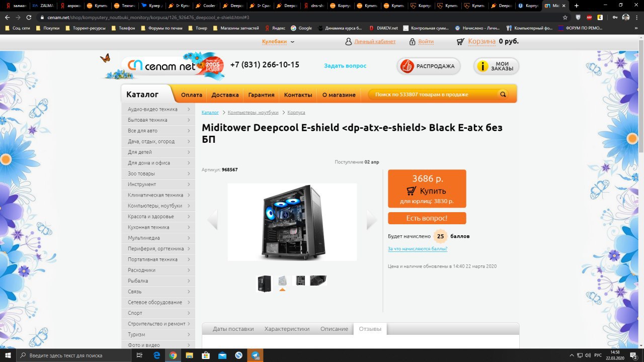Select the first product thumbnail
Image resolution: width=644 pixels, height=362 pixels.
(x=264, y=284)
